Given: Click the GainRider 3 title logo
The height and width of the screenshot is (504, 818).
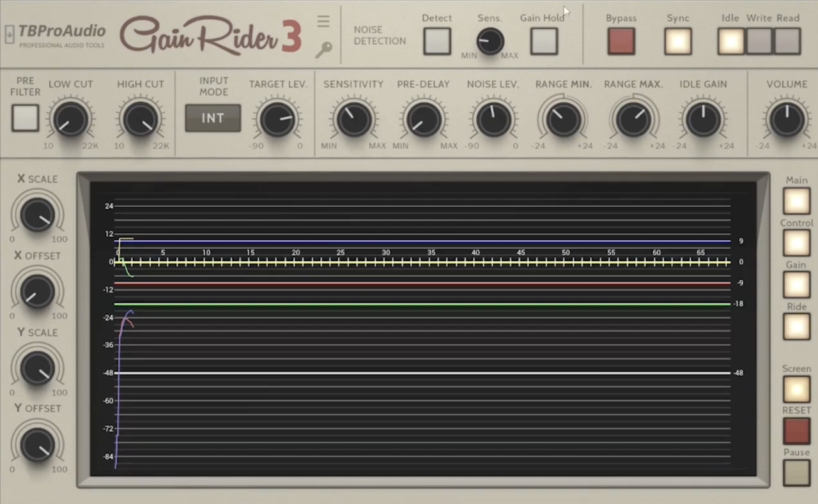Looking at the screenshot, I should tap(211, 36).
